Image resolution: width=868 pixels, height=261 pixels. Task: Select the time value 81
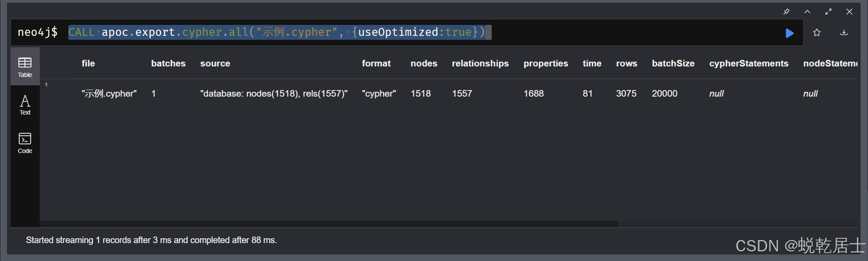pos(587,94)
